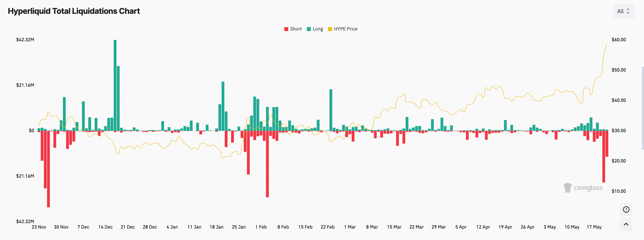Click the 4 Jan x-axis label
This screenshot has height=240, width=644.
(172, 227)
